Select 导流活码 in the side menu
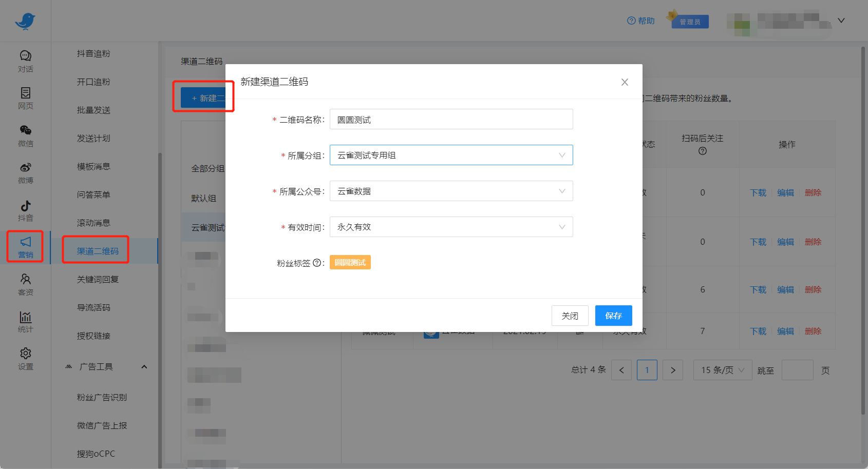The height and width of the screenshot is (469, 868). point(93,307)
